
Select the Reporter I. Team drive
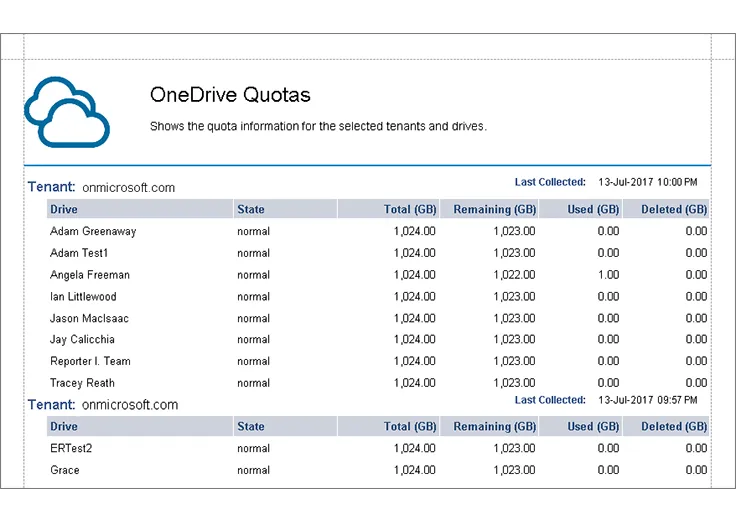(x=90, y=361)
